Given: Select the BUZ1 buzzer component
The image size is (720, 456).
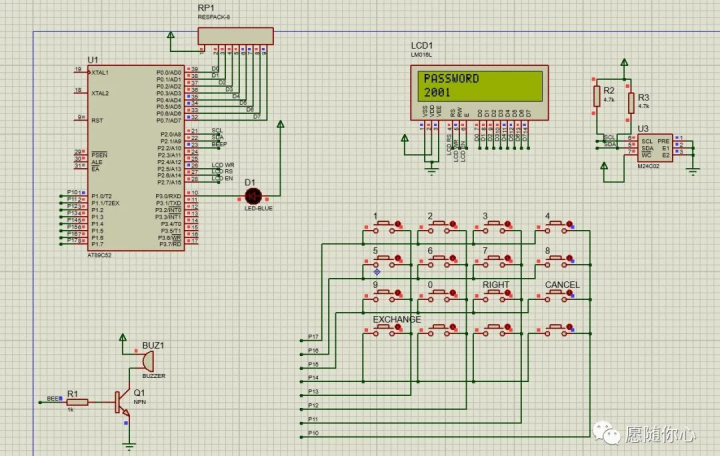Looking at the screenshot, I should click(x=148, y=362).
